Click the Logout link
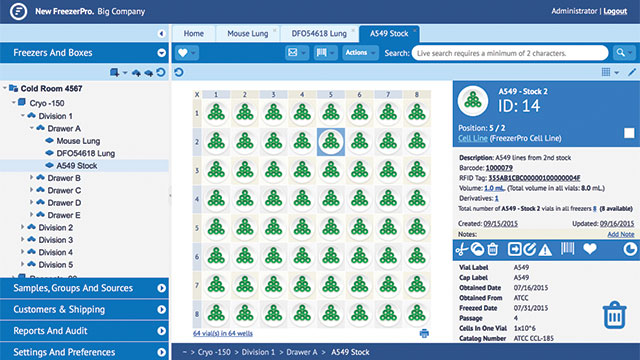This screenshot has width=640, height=360. pyautogui.click(x=615, y=11)
